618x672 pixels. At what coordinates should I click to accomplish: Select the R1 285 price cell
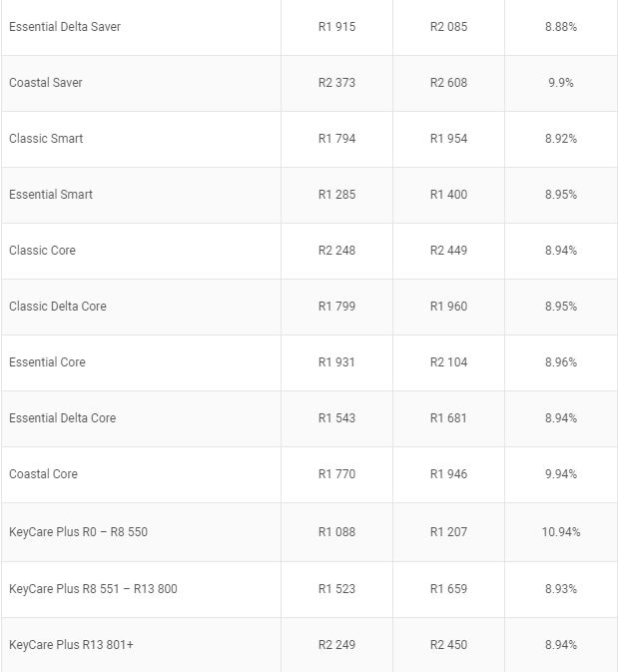(336, 195)
